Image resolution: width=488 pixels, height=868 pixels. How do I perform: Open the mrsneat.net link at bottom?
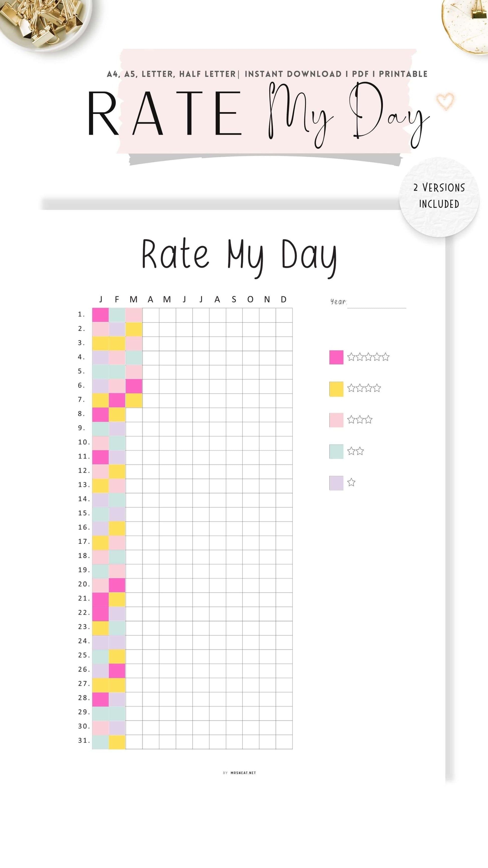pos(243,773)
